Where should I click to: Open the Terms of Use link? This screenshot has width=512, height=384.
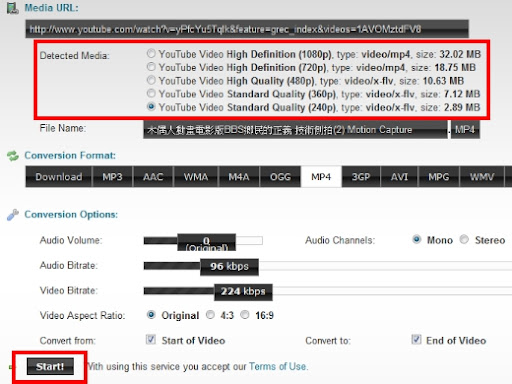tap(277, 367)
